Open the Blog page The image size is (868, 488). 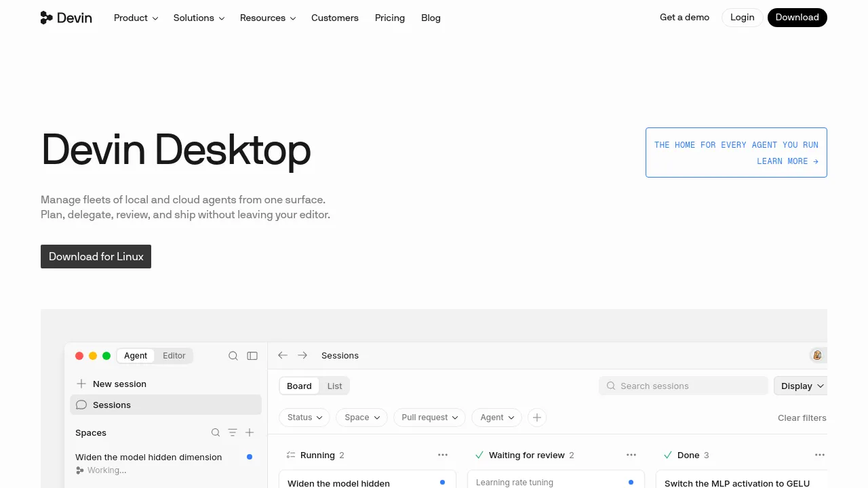pos(431,18)
